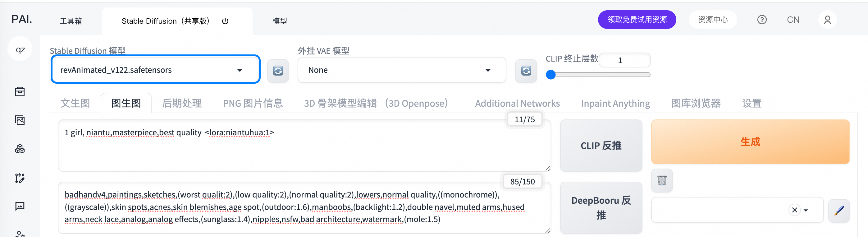Click the trash bin clear prompt icon
The width and height of the screenshot is (868, 237).
coord(661,181)
